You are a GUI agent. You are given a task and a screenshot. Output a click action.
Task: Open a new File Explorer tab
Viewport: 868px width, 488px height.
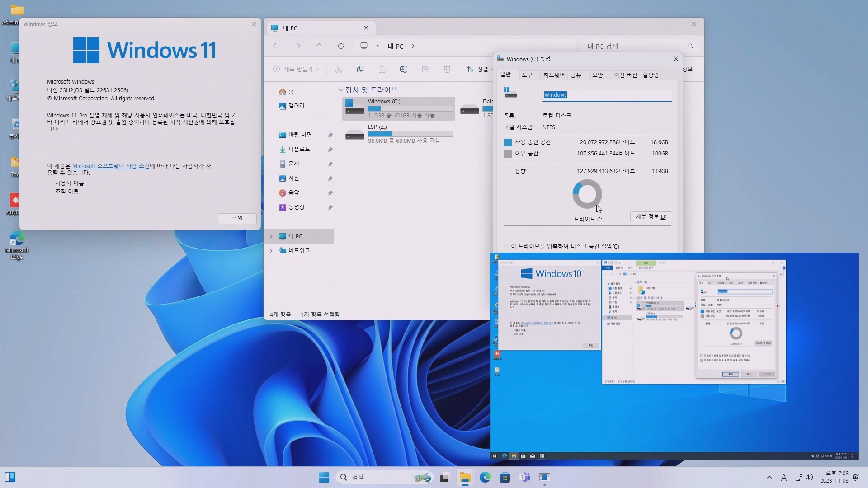coord(386,28)
